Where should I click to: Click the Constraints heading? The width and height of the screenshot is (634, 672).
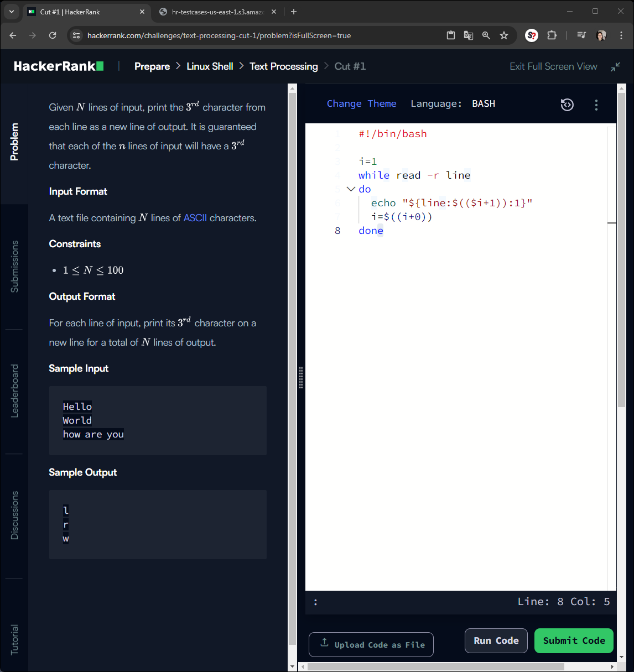75,244
